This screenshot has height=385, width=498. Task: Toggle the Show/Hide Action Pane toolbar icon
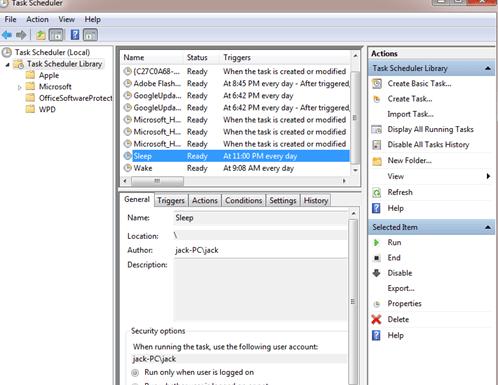point(90,35)
